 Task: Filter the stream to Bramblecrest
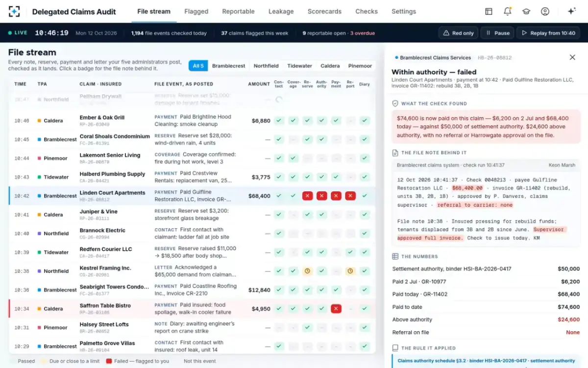tap(228, 66)
